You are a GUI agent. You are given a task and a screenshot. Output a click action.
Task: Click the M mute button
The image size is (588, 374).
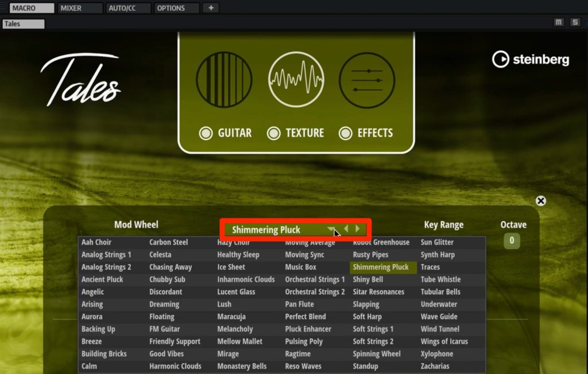tap(559, 22)
